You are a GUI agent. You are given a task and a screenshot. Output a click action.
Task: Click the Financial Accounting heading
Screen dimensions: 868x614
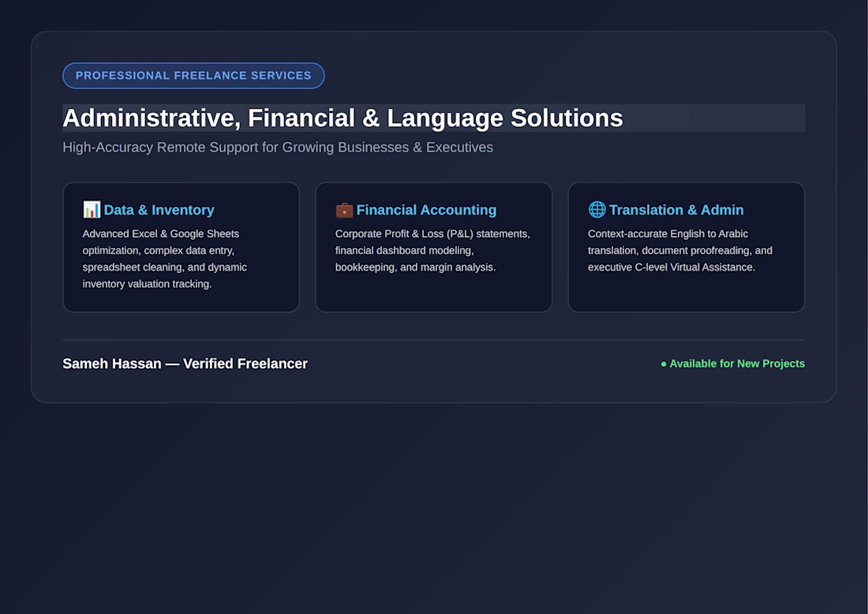(x=426, y=210)
